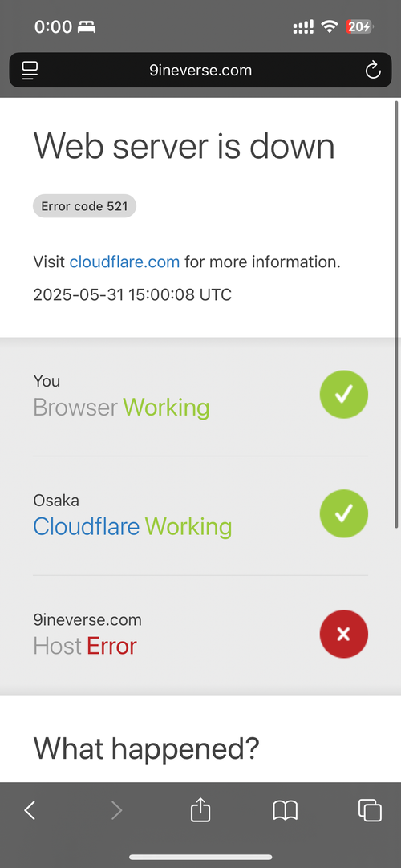Open the reader/page menu icon in address bar
Viewport: 401px width, 868px height.
[x=30, y=71]
